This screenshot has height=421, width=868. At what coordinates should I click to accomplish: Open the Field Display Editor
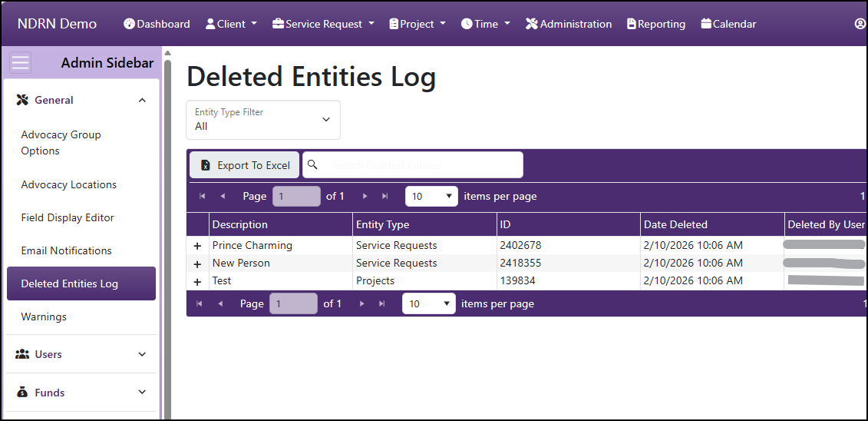(x=81, y=217)
